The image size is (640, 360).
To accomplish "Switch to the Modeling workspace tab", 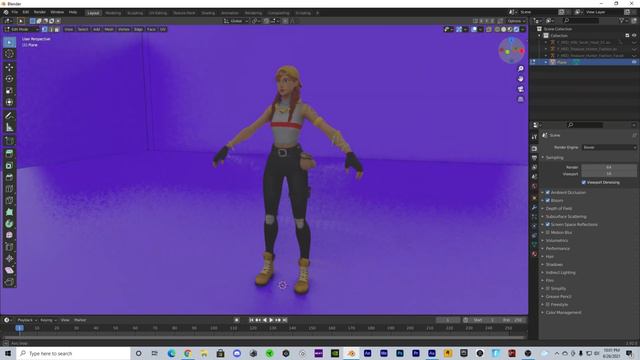I will 113,13.
